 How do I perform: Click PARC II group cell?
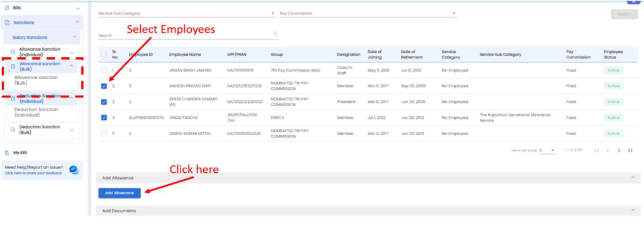(277, 118)
